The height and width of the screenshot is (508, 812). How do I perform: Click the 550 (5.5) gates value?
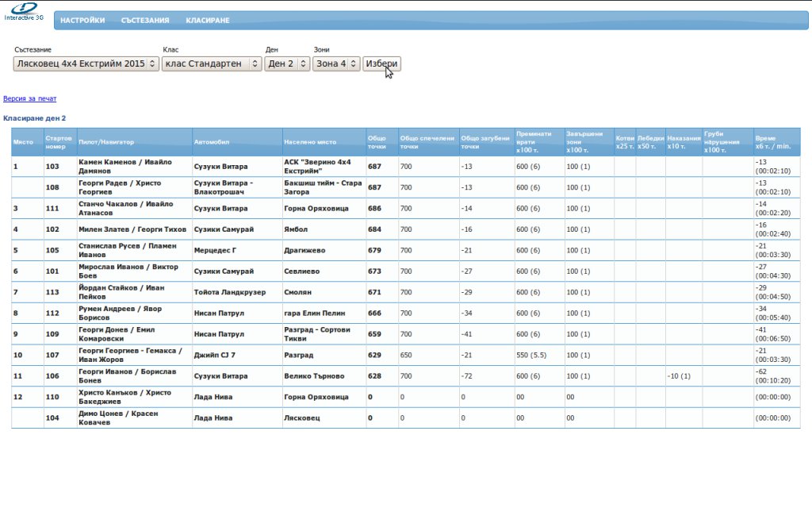531,355
